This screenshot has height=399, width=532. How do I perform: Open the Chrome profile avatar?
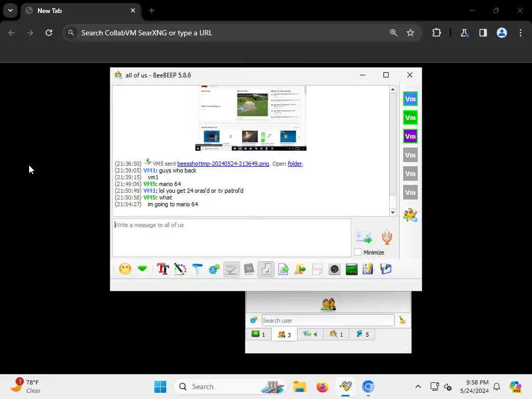(501, 33)
